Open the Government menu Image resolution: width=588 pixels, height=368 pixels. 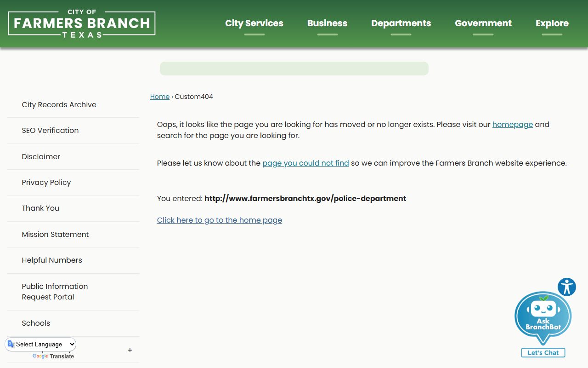(483, 23)
